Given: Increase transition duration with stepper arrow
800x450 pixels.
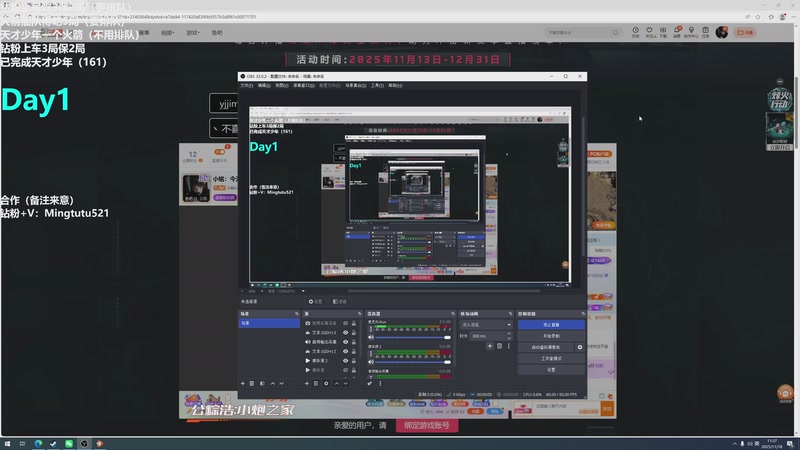Looking at the screenshot, I should click(x=509, y=334).
